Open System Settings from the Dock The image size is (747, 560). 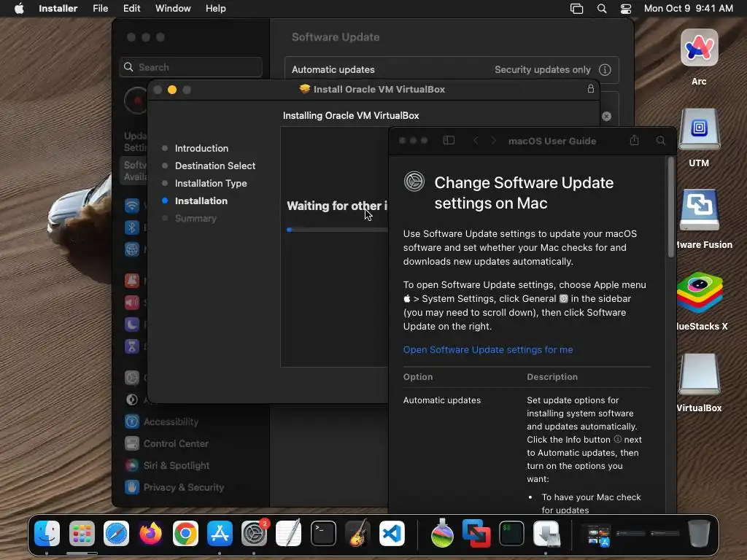[255, 533]
